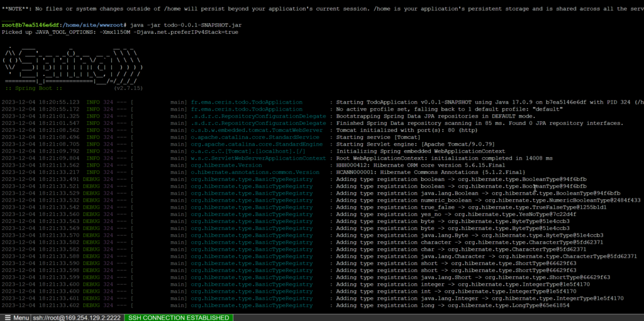The width and height of the screenshot is (644, 321).
Task: Click the 'java.lang.Character' type registration message
Action: click(x=486, y=256)
